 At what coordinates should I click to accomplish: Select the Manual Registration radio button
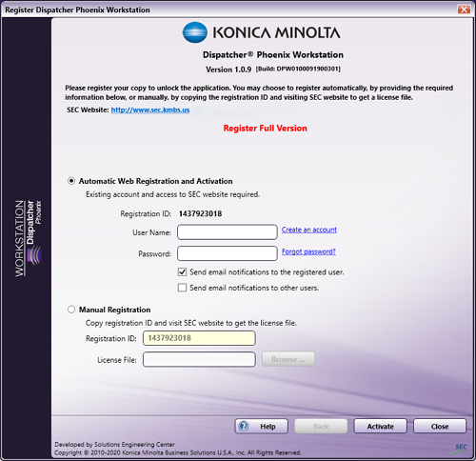click(x=71, y=310)
